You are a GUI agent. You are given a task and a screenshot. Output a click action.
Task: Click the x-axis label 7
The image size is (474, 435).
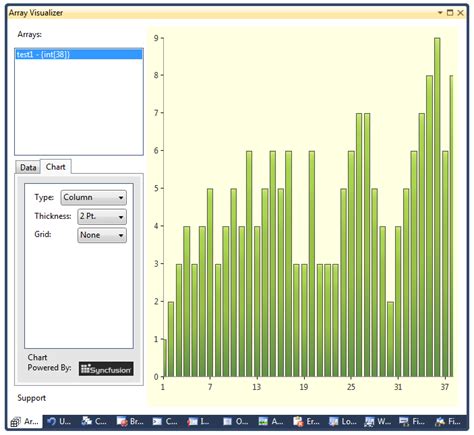(210, 387)
